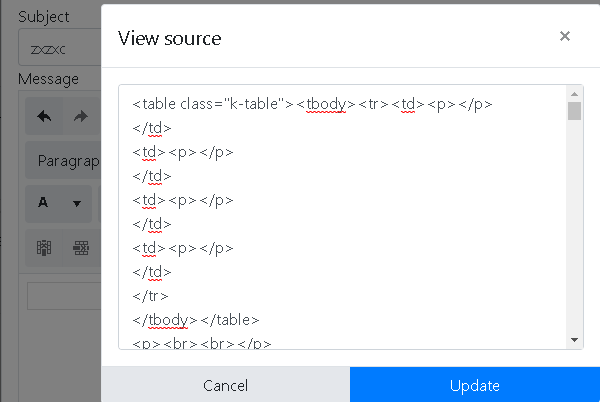Viewport: 600px width, 402px height.
Task: Click the add column table icon
Action: (x=44, y=247)
